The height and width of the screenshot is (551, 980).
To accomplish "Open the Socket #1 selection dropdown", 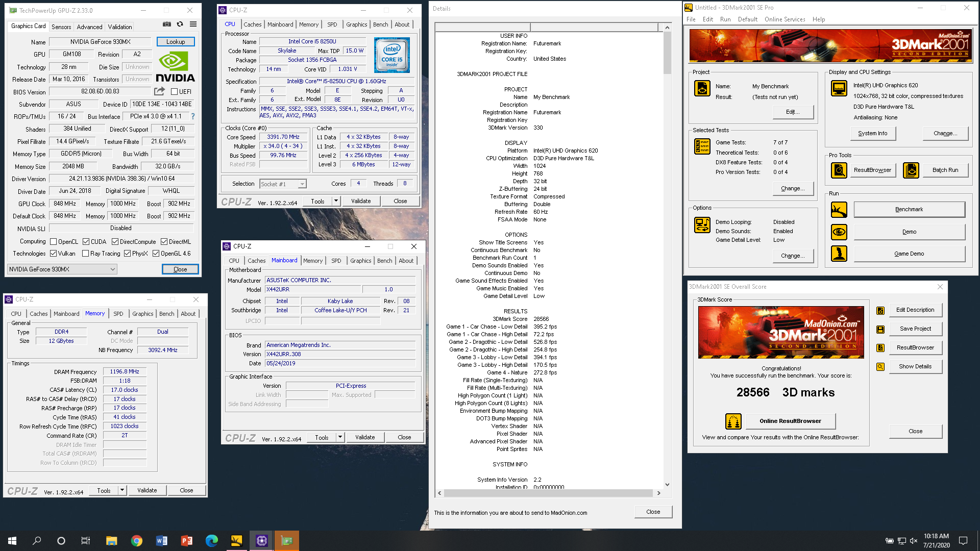I will point(283,184).
